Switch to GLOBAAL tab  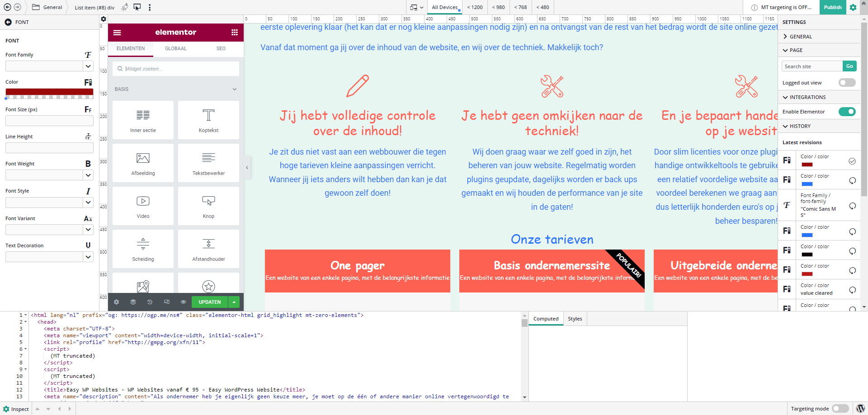tap(176, 48)
